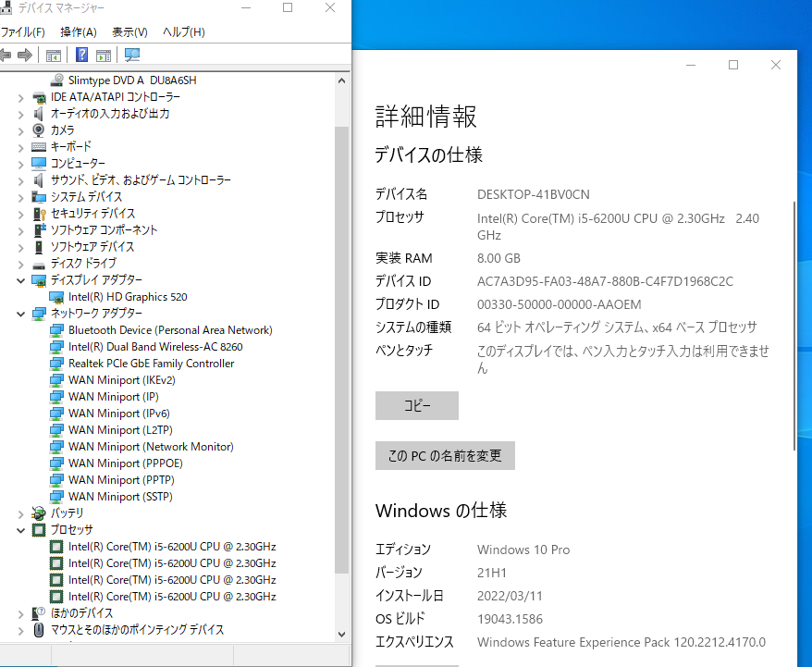Click the カメラ camera icon
This screenshot has width=812, height=667.
pyautogui.click(x=38, y=130)
